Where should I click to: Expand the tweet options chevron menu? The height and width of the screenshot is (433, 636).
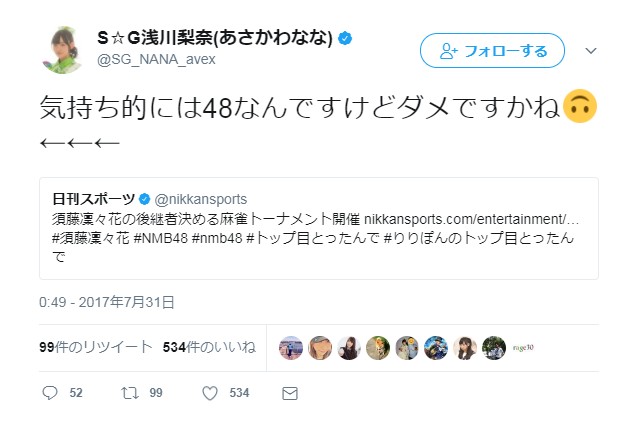click(x=590, y=50)
